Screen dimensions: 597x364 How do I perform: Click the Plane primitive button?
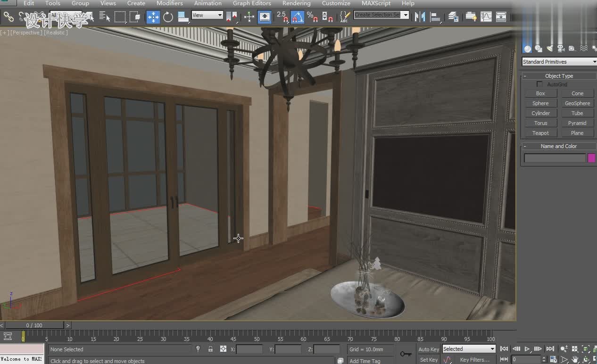pyautogui.click(x=577, y=133)
